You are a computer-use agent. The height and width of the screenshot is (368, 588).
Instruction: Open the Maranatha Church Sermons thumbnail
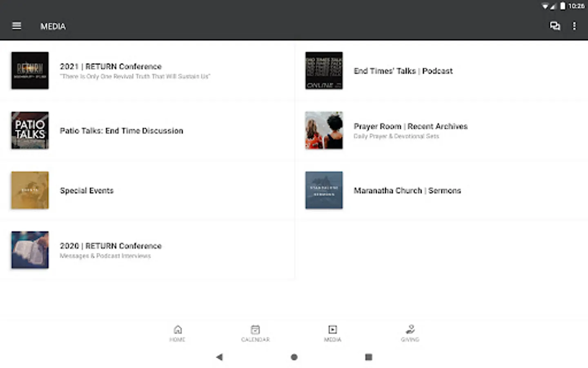(324, 190)
